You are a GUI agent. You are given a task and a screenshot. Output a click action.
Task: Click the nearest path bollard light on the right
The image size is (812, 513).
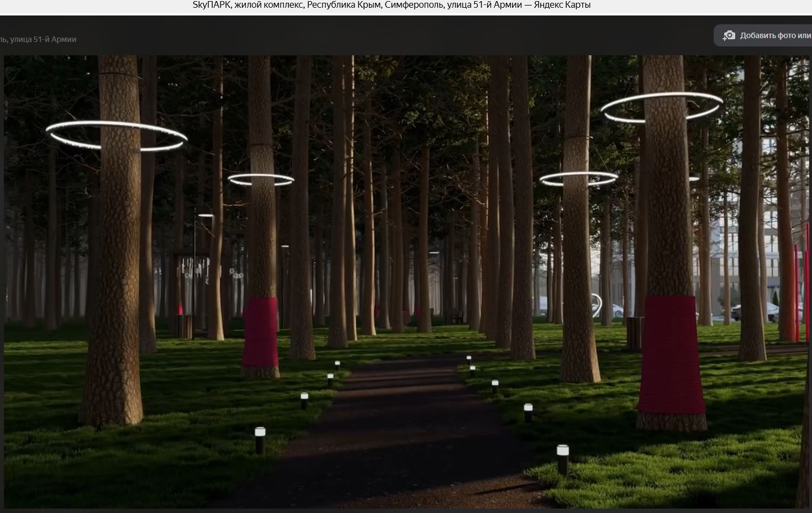[562, 457]
